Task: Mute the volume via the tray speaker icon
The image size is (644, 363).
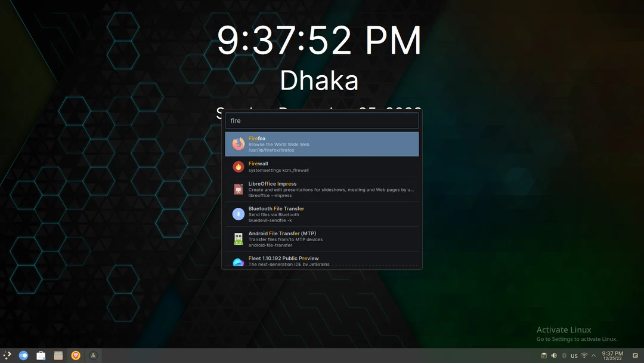Action: pos(553,355)
